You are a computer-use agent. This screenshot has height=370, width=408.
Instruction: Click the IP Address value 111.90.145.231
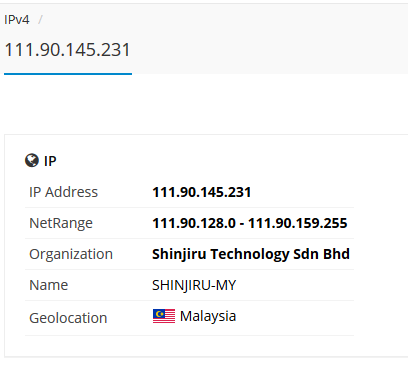(x=202, y=192)
